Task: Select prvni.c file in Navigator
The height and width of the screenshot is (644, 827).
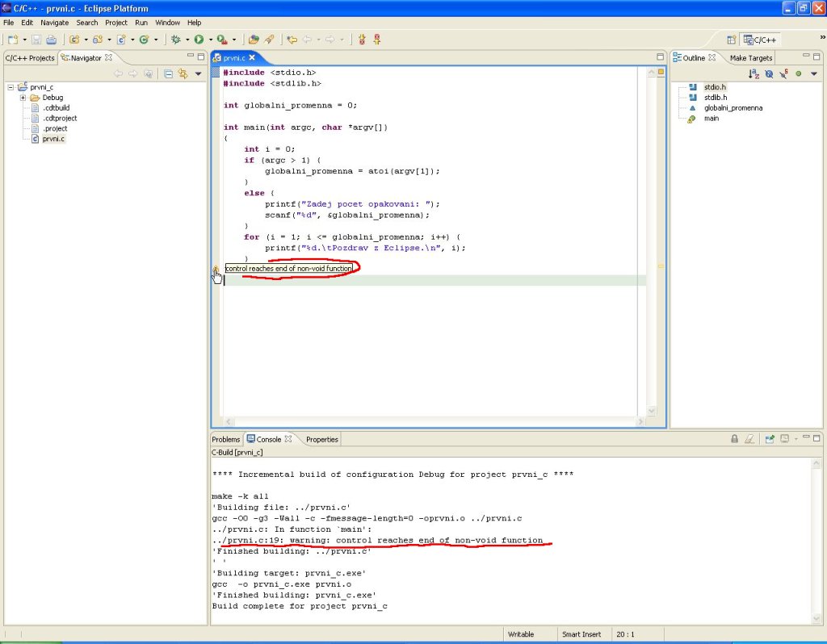Action: point(53,139)
